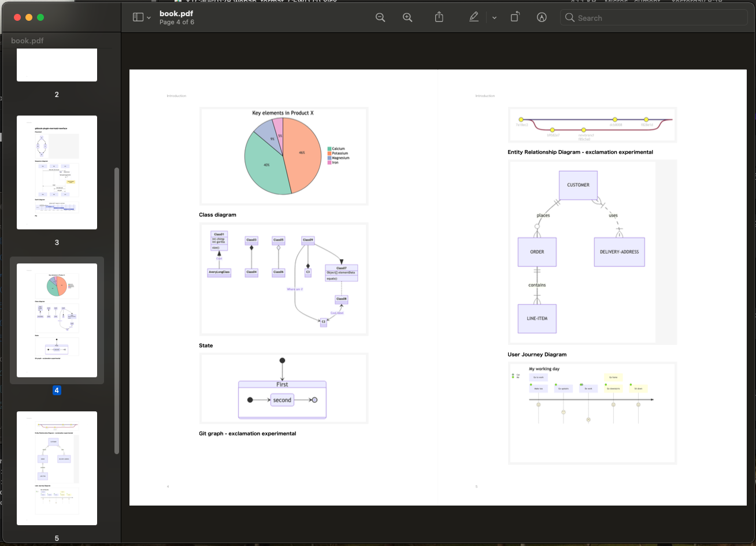The image size is (756, 546).
Task: Click the Search field
Action: [654, 17]
